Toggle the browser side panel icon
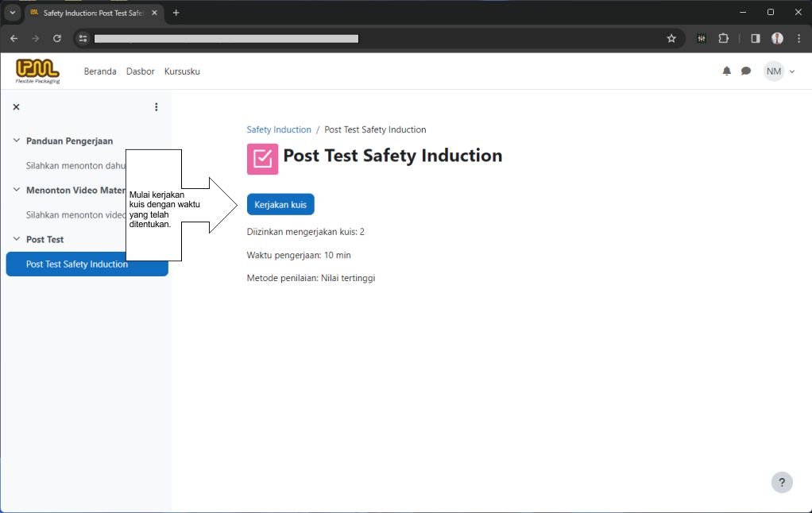This screenshot has height=513, width=812. pos(756,38)
